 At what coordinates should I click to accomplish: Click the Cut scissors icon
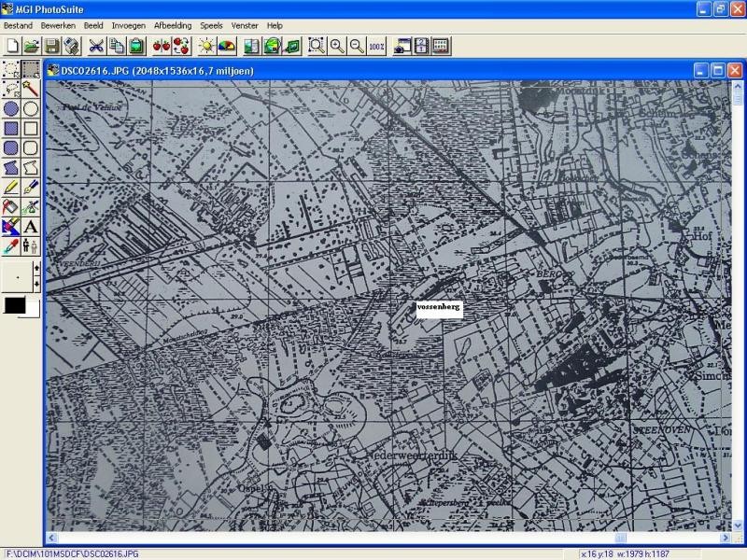point(95,45)
